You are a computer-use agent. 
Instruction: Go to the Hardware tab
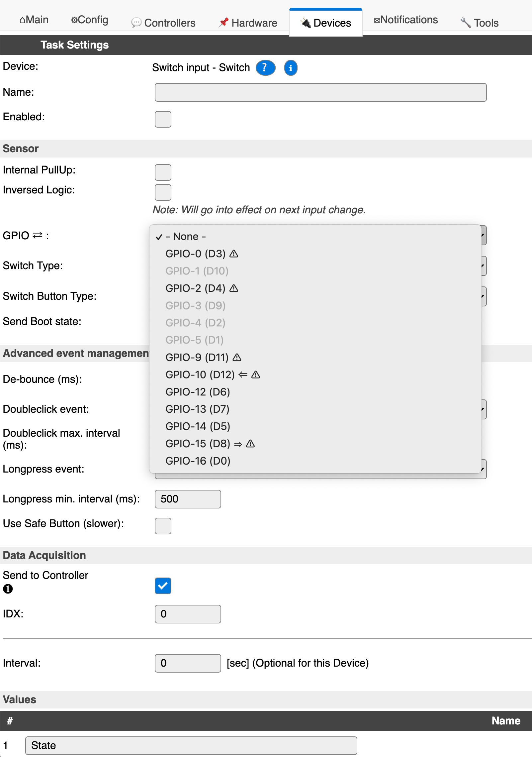(248, 23)
